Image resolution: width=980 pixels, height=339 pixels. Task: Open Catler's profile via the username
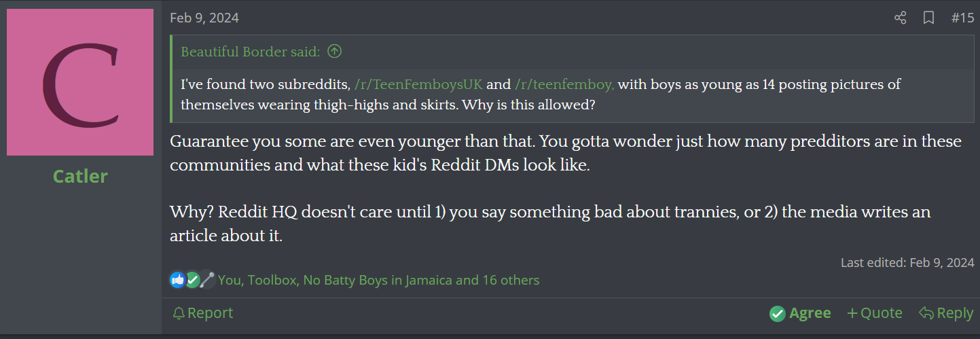tap(80, 176)
